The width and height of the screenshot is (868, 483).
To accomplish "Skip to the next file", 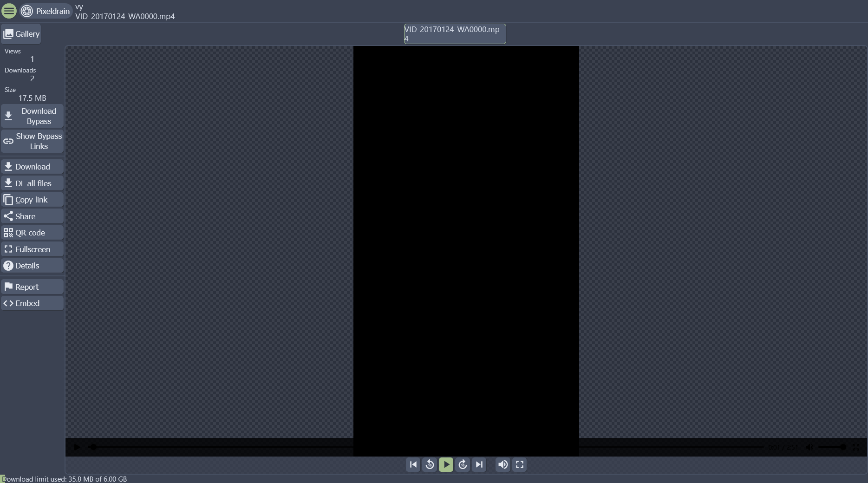I will [479, 464].
